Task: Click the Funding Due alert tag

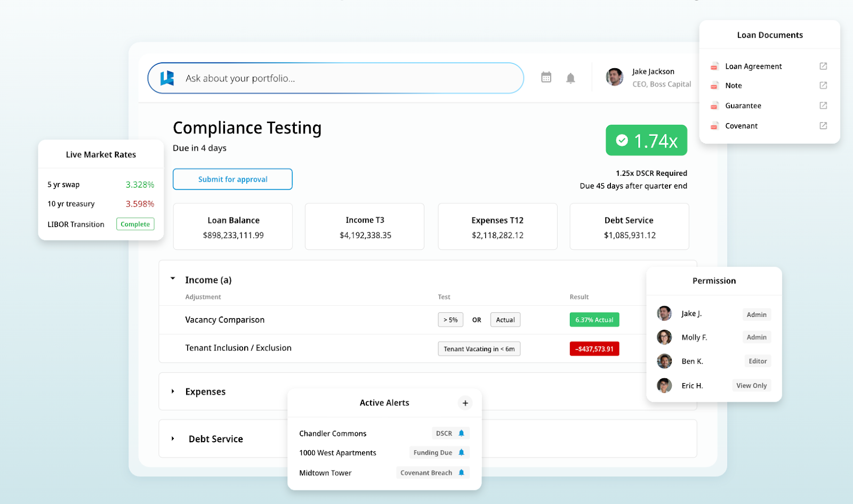Action: coord(432,452)
